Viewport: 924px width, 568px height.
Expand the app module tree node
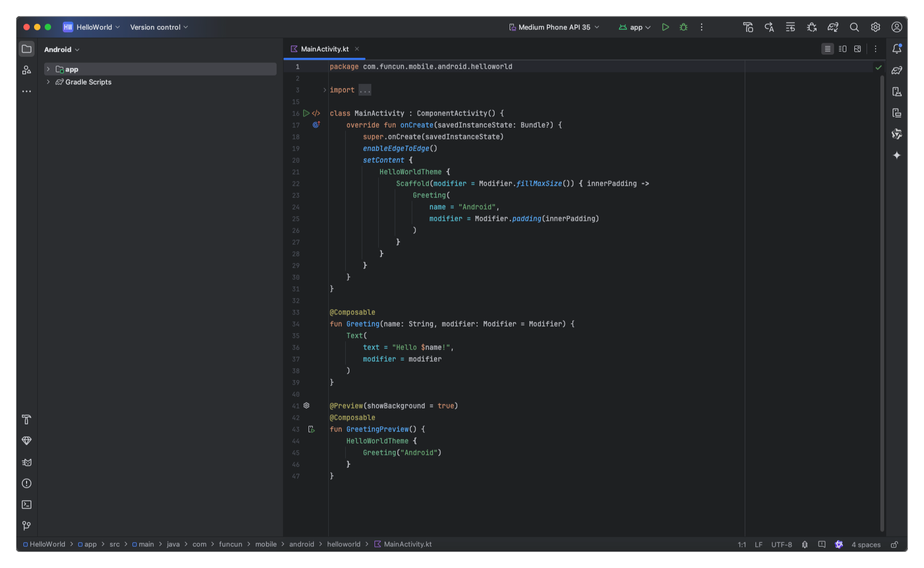pos(48,69)
